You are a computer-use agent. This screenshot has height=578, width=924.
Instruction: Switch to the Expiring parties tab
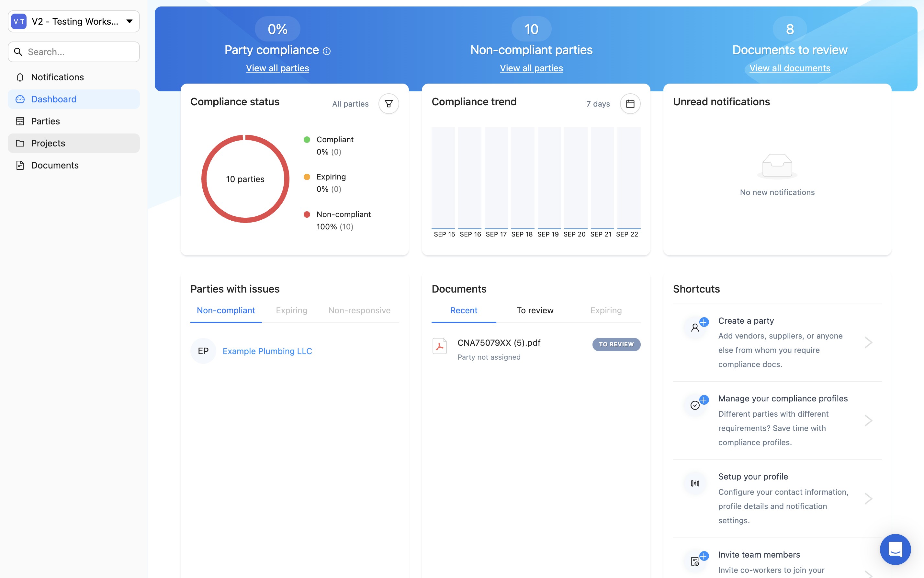coord(291,310)
